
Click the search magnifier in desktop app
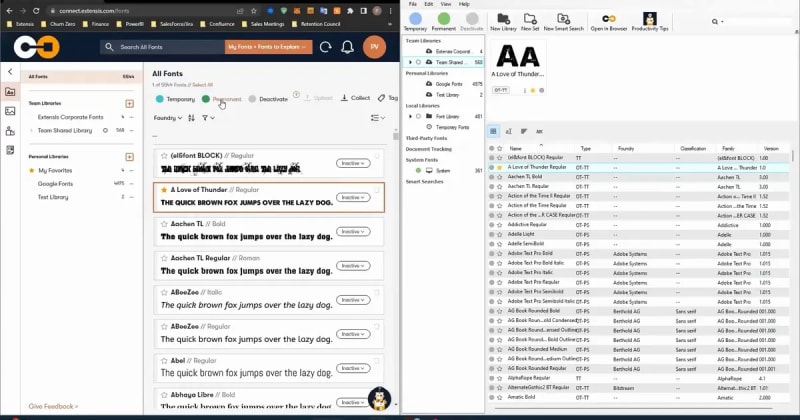(x=715, y=21)
